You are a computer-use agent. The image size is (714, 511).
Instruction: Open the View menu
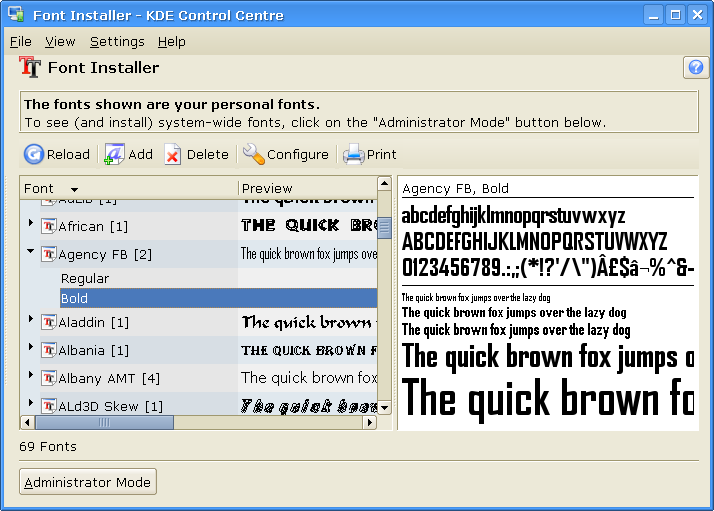(60, 41)
